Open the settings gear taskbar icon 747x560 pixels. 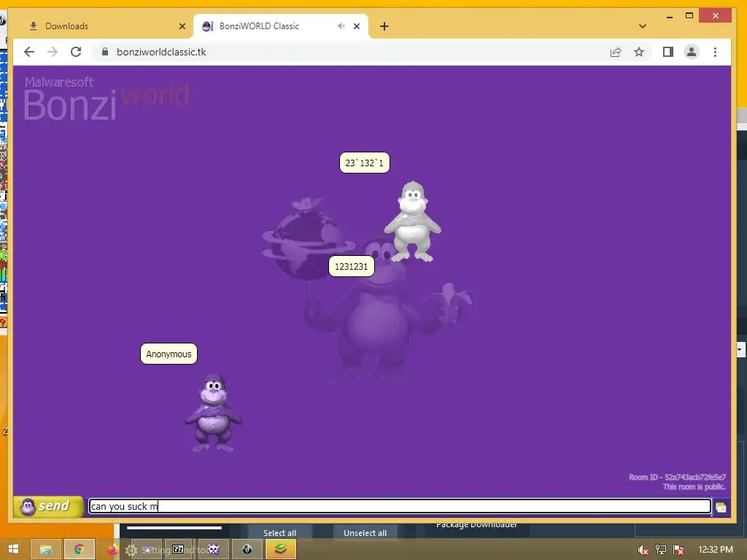[131, 551]
